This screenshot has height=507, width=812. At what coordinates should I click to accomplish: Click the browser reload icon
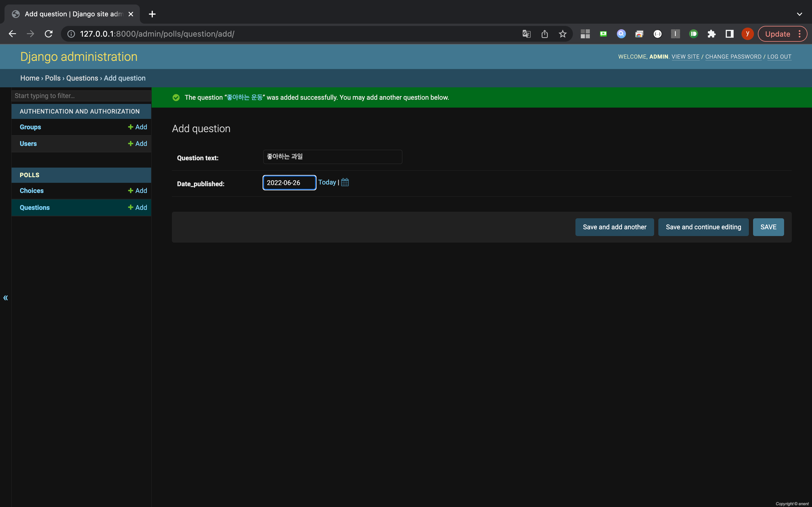[x=49, y=34]
